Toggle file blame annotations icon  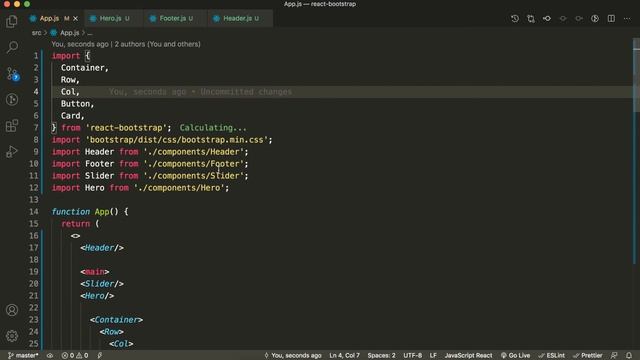595,19
